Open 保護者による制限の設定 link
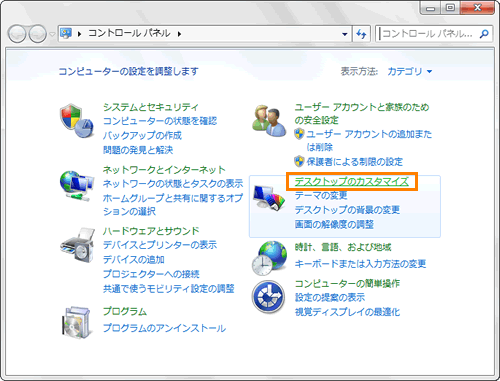Viewport: 500px width, 381px height. click(x=355, y=162)
